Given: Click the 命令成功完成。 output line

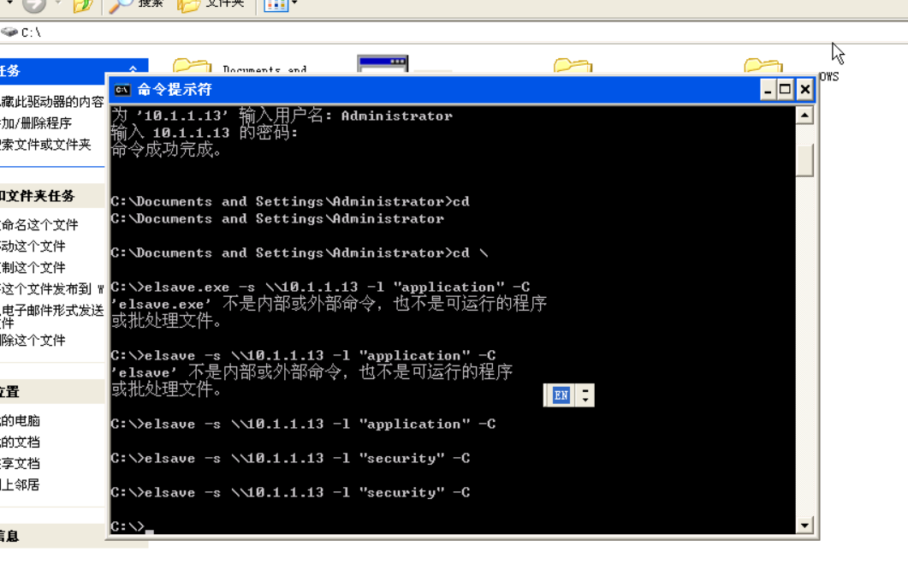Looking at the screenshot, I should 167,150.
